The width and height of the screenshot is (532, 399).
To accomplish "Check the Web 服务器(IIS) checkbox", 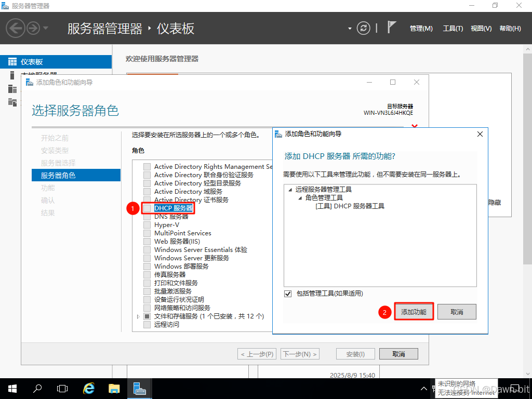I will click(147, 242).
